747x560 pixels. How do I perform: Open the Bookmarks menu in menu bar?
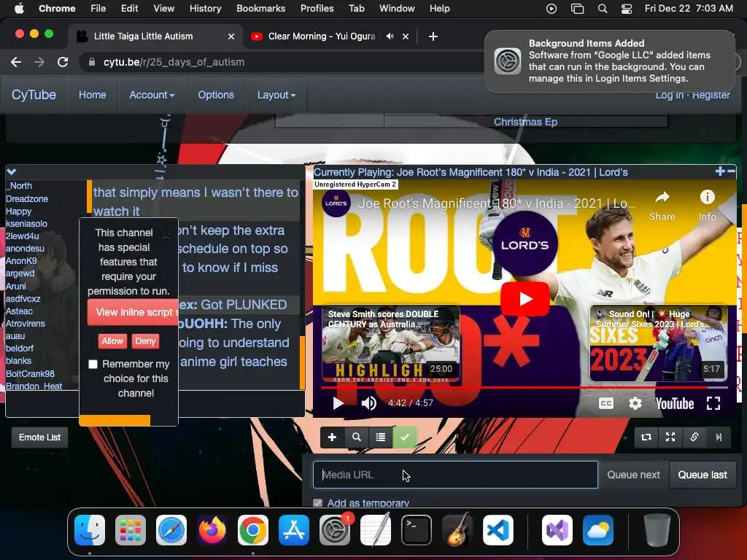(260, 9)
